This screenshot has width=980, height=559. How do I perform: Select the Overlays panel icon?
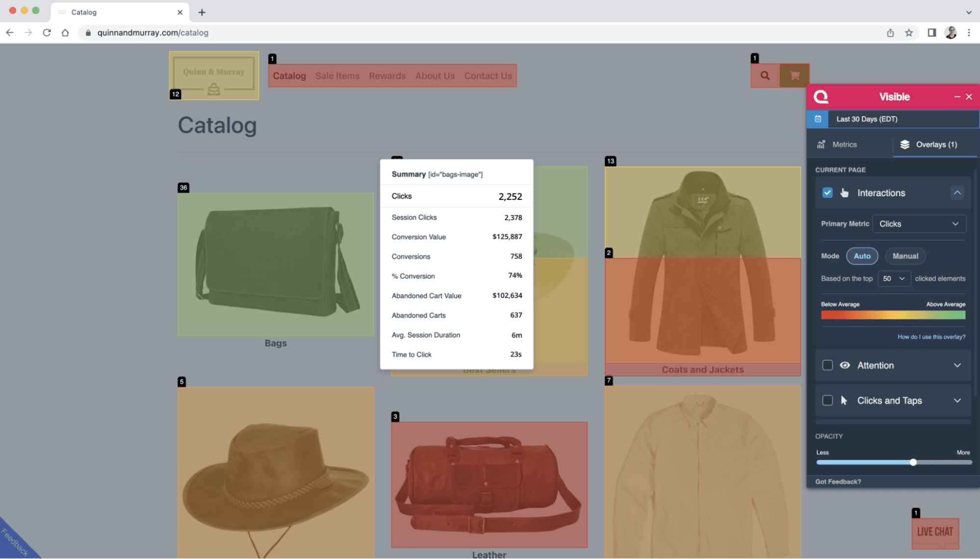(905, 144)
